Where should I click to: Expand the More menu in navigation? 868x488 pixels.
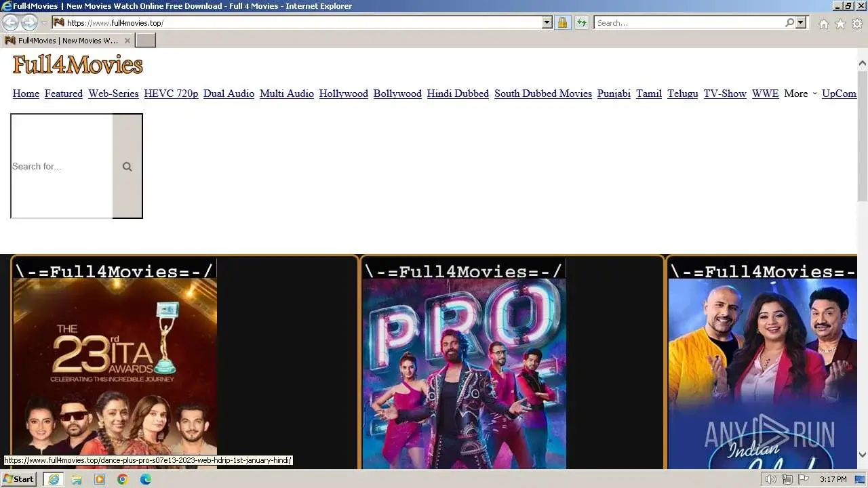pyautogui.click(x=800, y=94)
